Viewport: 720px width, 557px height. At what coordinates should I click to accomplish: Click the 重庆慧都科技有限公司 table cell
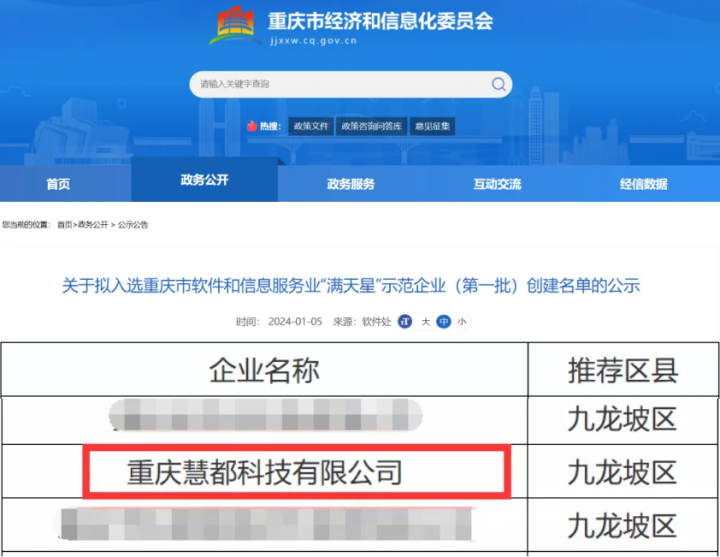[266, 472]
